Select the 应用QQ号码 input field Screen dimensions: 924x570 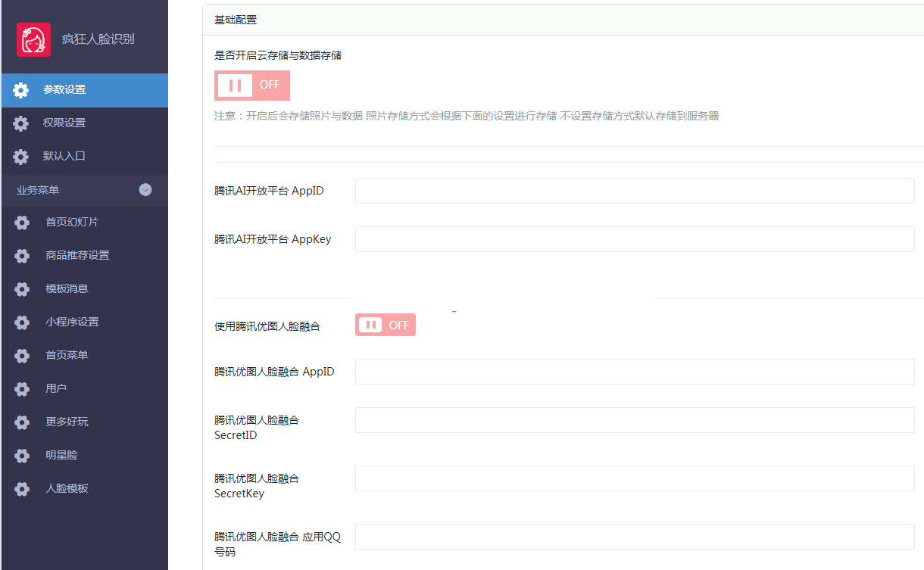[x=634, y=537]
